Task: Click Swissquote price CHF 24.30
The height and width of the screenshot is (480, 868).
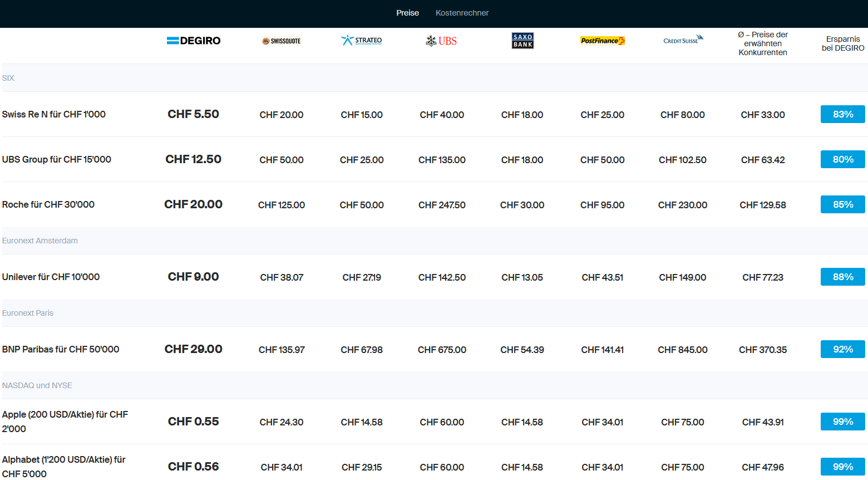Action: tap(282, 422)
